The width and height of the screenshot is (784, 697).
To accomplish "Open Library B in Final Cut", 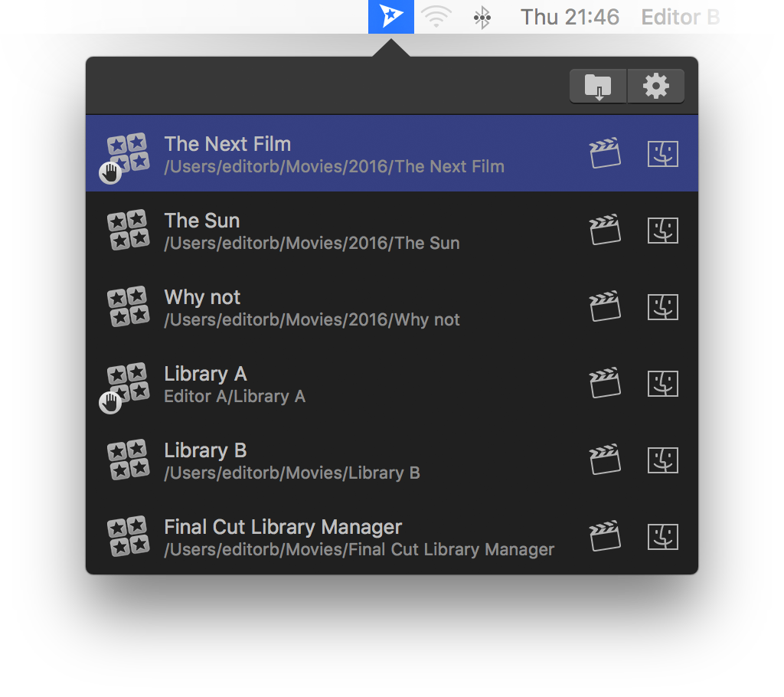I will (x=605, y=460).
